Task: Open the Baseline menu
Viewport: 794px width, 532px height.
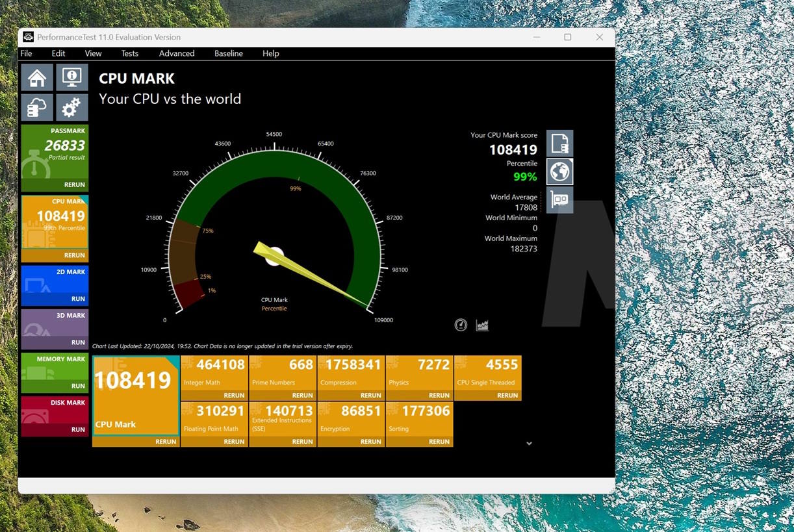Action: (x=229, y=53)
